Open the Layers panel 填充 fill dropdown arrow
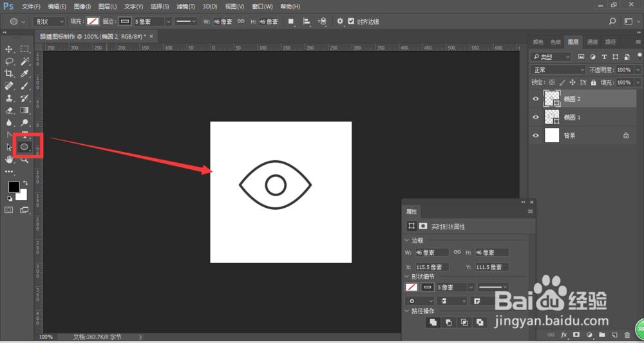The height and width of the screenshot is (343, 644). [x=638, y=82]
